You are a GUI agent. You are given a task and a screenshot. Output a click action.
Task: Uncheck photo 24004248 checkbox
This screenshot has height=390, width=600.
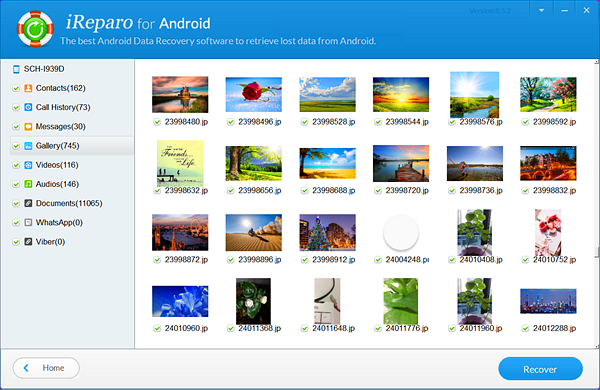coord(378,260)
